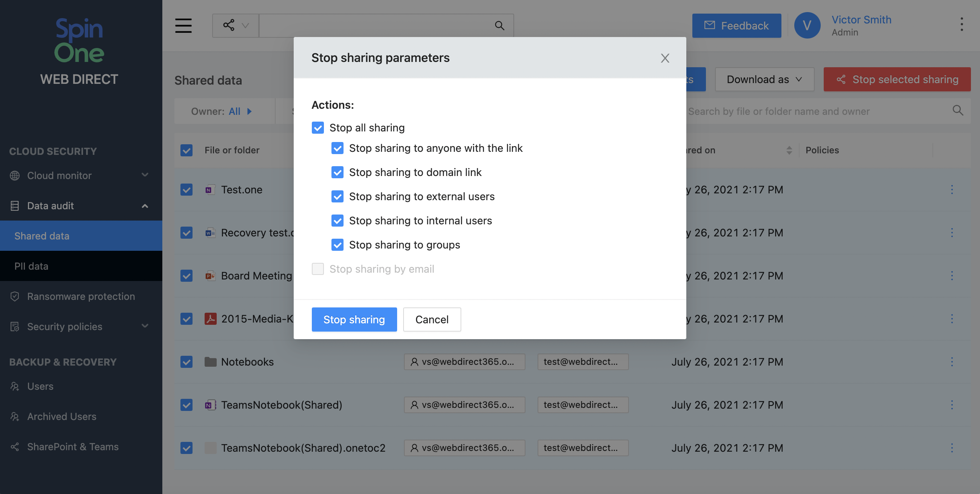Confirm with the Stop sharing button
Image resolution: width=980 pixels, height=494 pixels.
[x=354, y=319]
